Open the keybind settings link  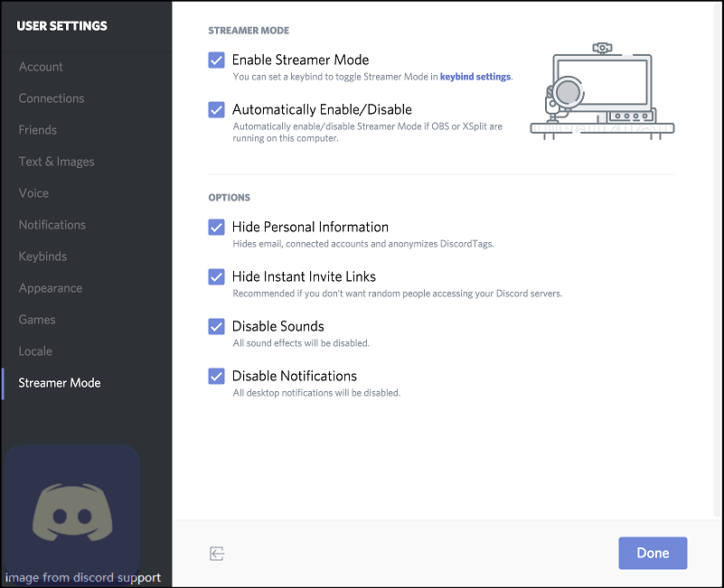coord(475,78)
